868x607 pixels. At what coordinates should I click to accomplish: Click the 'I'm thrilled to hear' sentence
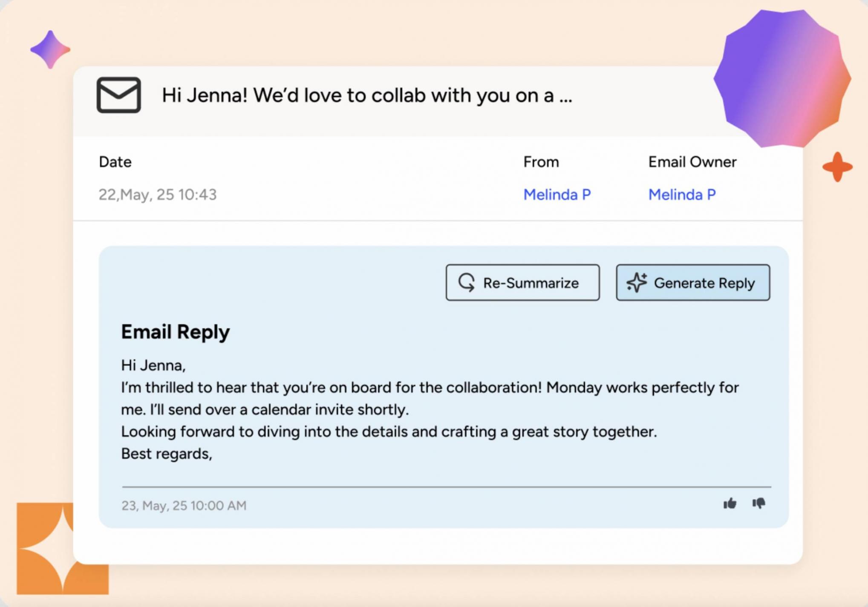click(430, 399)
